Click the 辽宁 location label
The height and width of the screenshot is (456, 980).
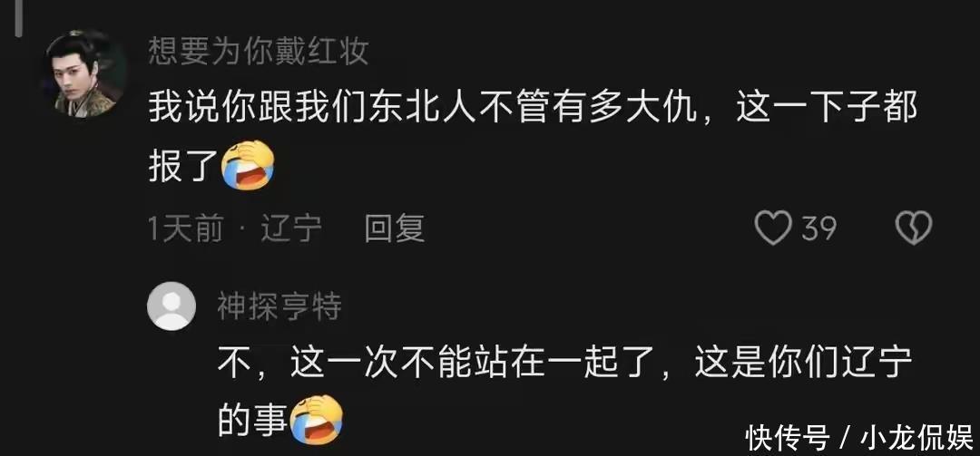point(291,228)
